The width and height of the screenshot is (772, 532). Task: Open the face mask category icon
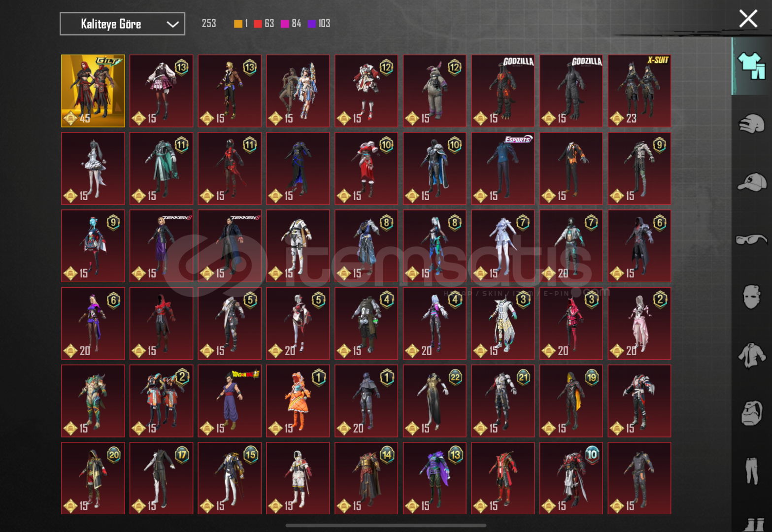751,297
